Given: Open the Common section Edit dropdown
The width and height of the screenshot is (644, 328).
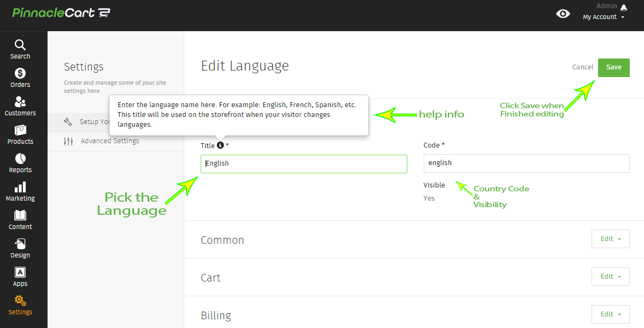Looking at the screenshot, I should 610,239.
